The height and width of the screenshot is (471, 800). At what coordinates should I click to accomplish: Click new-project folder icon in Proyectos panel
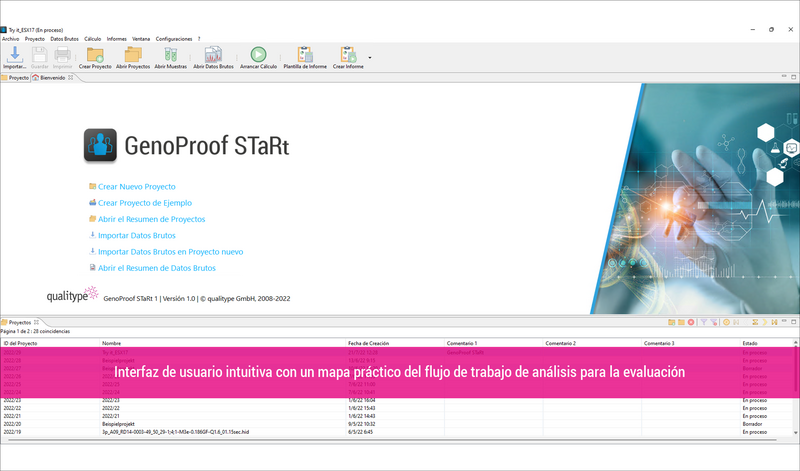(672, 322)
